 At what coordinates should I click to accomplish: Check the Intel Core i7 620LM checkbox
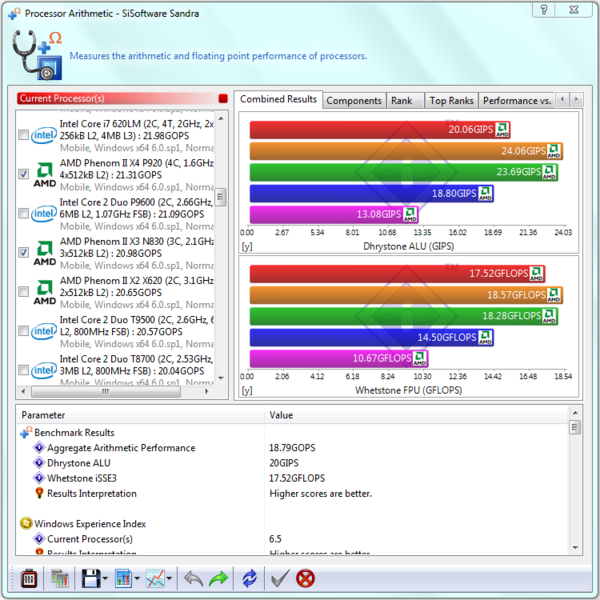[23, 135]
